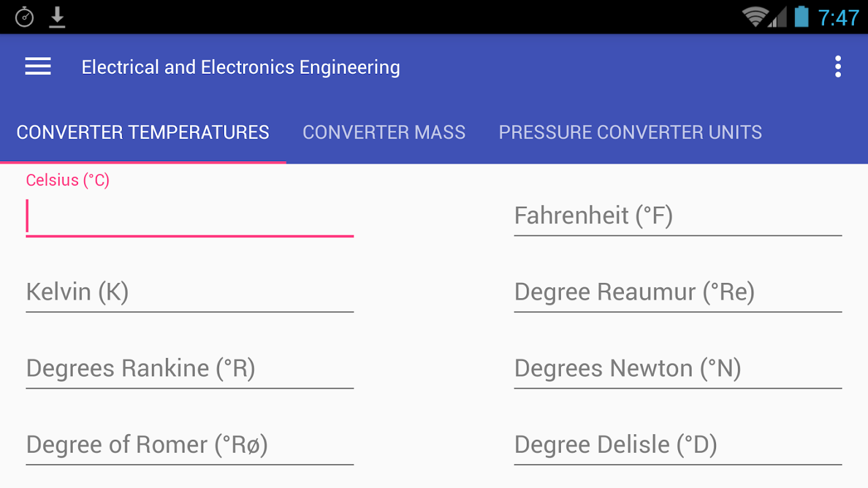Tap the Wi-Fi signal icon
The width and height of the screenshot is (868, 488).
[754, 16]
